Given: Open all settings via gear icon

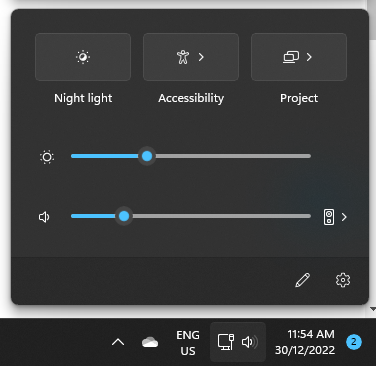Looking at the screenshot, I should click(343, 280).
